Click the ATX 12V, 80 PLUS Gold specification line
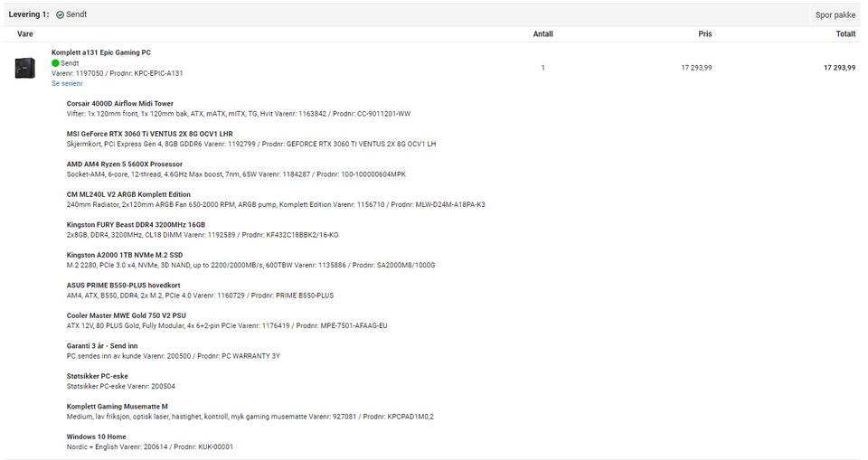The height and width of the screenshot is (460, 868). pyautogui.click(x=227, y=325)
